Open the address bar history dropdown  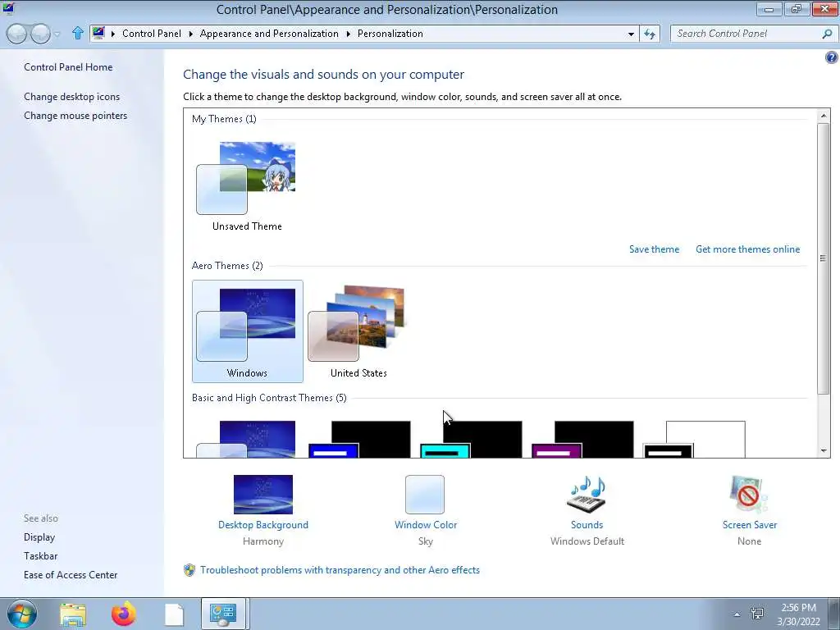(x=631, y=34)
